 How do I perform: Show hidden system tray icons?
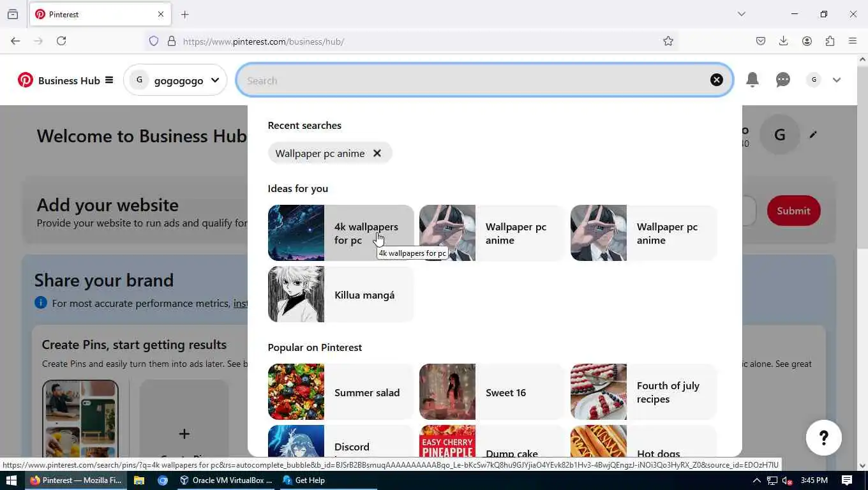click(x=757, y=480)
